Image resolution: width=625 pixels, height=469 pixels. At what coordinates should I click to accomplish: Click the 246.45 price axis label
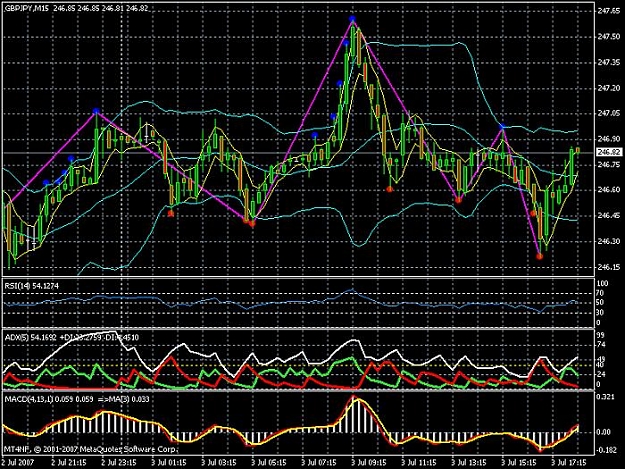[x=609, y=216]
